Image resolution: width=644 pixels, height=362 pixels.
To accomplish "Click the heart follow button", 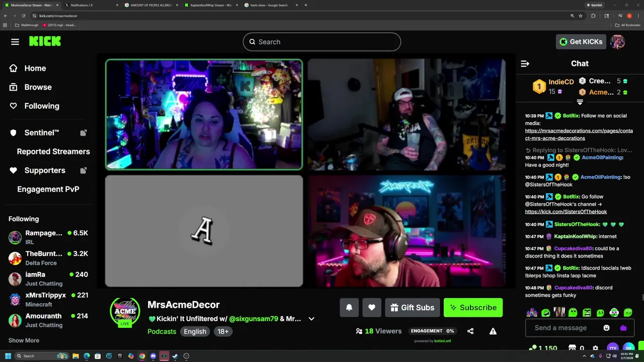I will pyautogui.click(x=372, y=308).
